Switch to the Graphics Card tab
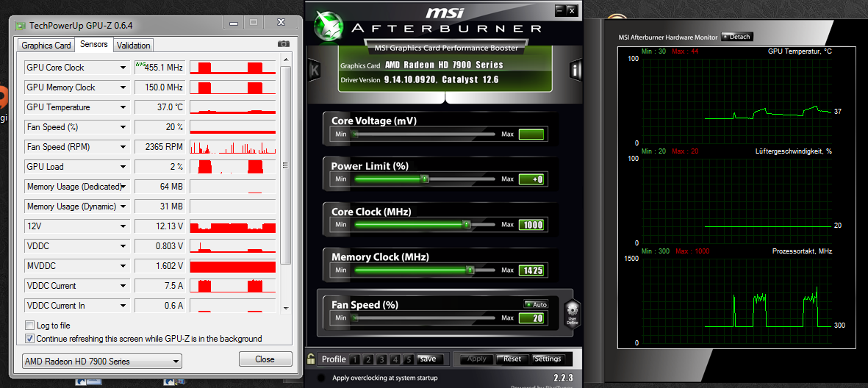Image resolution: width=868 pixels, height=388 pixels. [46, 46]
